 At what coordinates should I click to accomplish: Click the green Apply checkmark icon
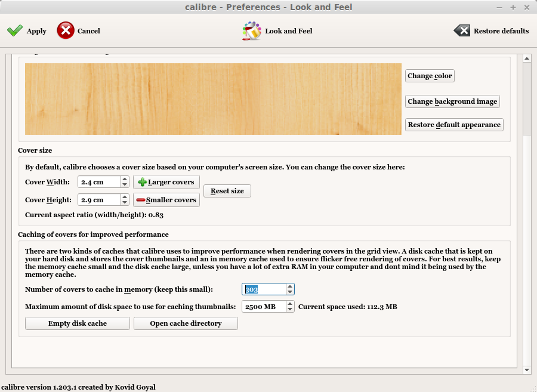[x=15, y=31]
